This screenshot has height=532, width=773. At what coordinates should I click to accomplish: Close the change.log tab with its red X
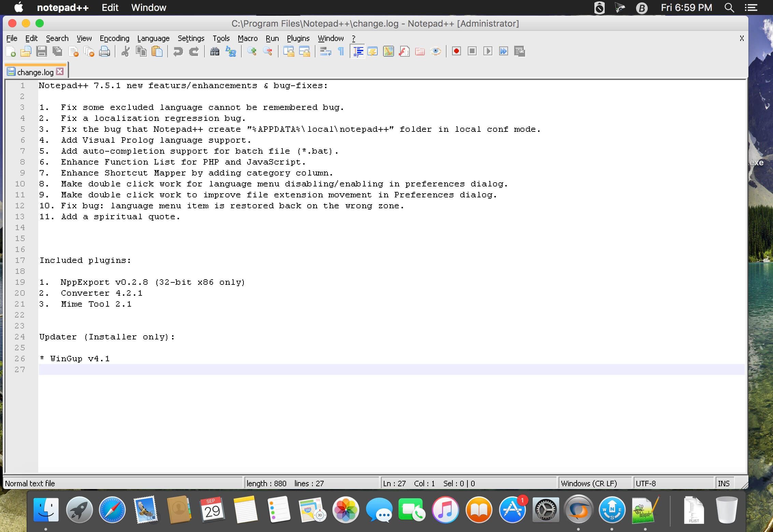[60, 72]
